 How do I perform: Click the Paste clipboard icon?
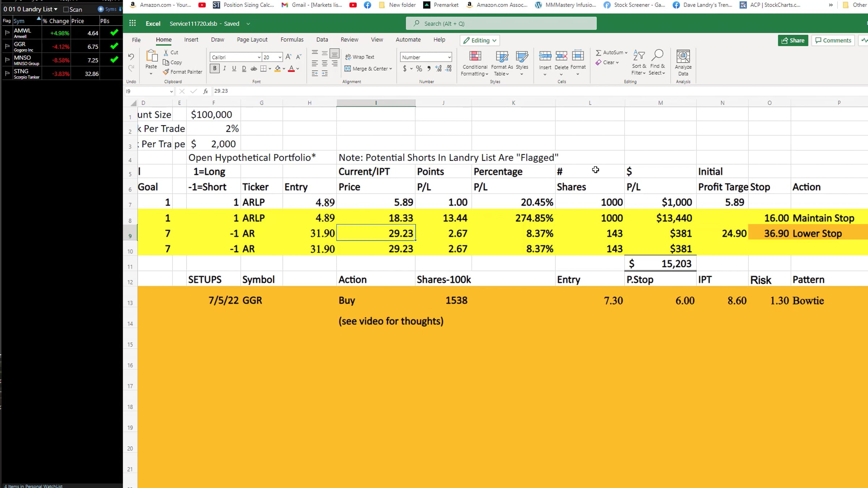[x=151, y=56]
